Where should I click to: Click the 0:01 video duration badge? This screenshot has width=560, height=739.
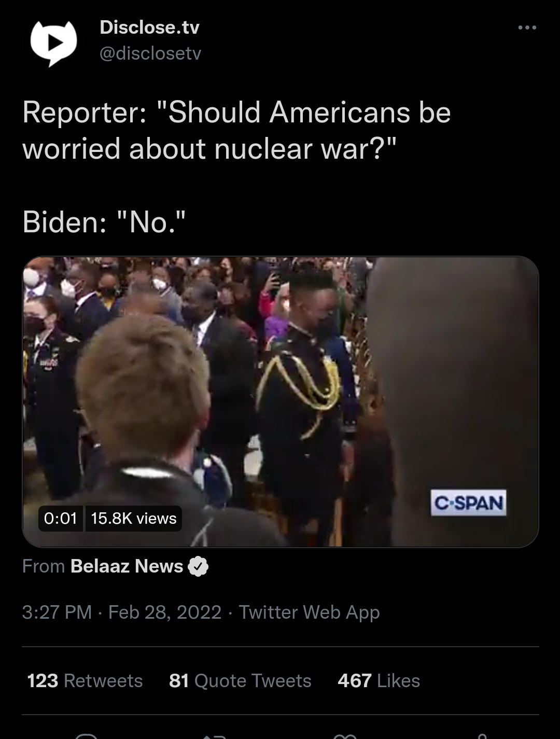[61, 518]
